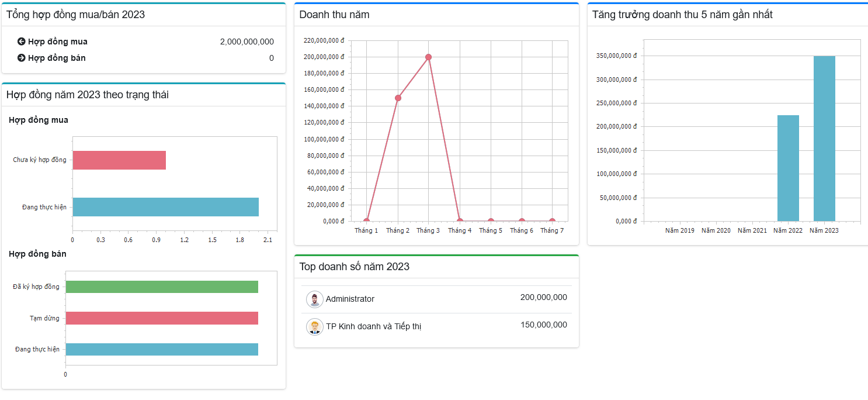The height and width of the screenshot is (400, 868).
Task: Open the Hợp đồng bán summary label
Action: tap(57, 58)
